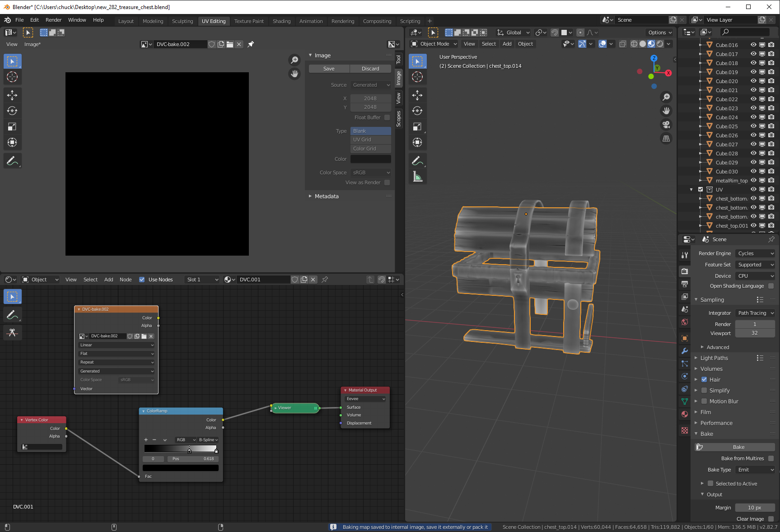This screenshot has height=532, width=780.
Task: Select the Measure tool in 3D viewport
Action: pyautogui.click(x=417, y=177)
